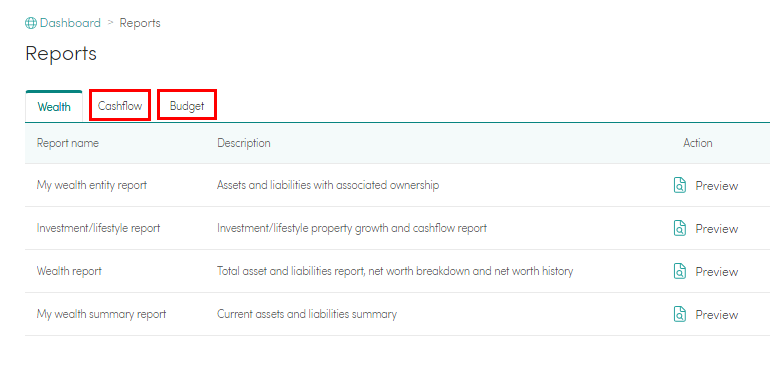
Task: Select the Wealth report row name
Action: (69, 271)
